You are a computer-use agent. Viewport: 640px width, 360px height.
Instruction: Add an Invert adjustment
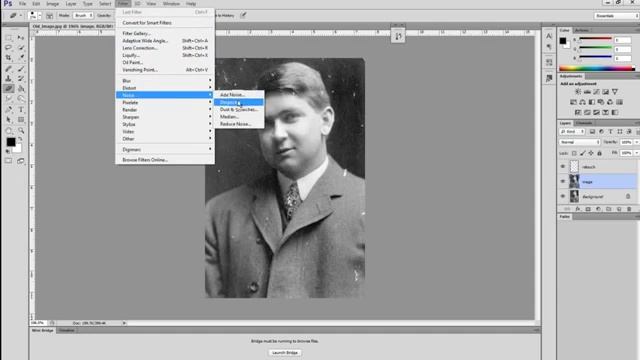578,112
